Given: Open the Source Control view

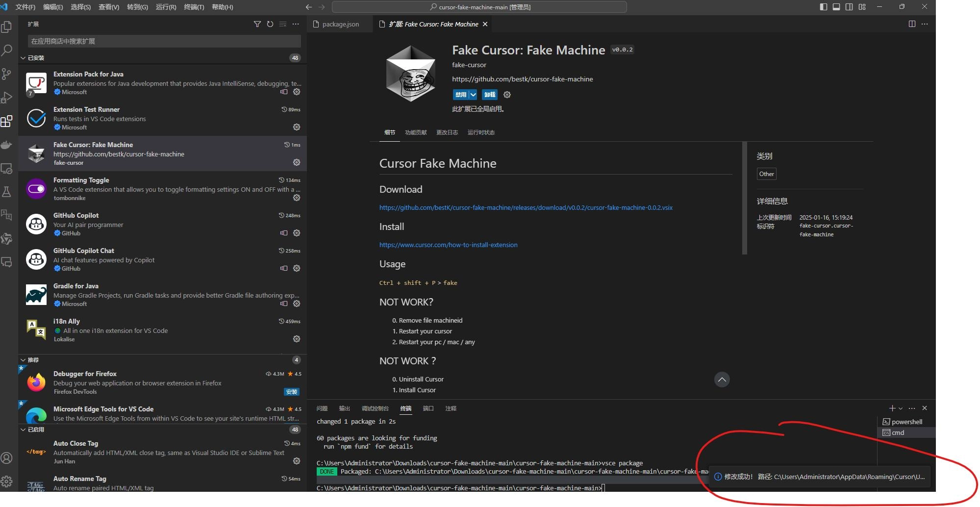Looking at the screenshot, I should point(7,74).
